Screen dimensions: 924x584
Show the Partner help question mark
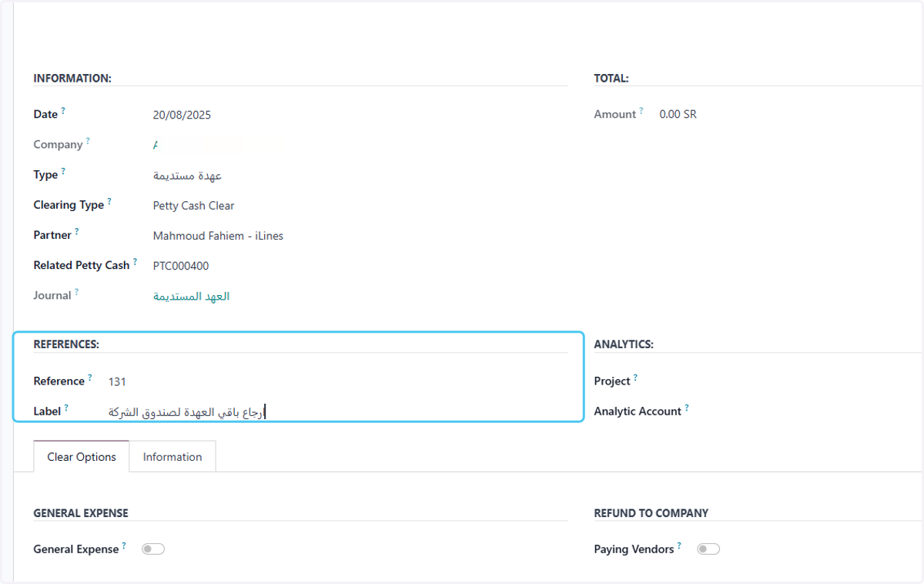[x=77, y=231]
